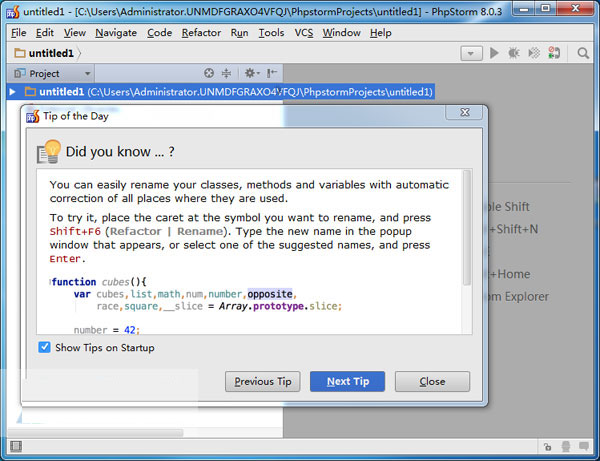600x461 pixels.
Task: Click the inspector hector icon in status bar
Action: click(x=566, y=446)
